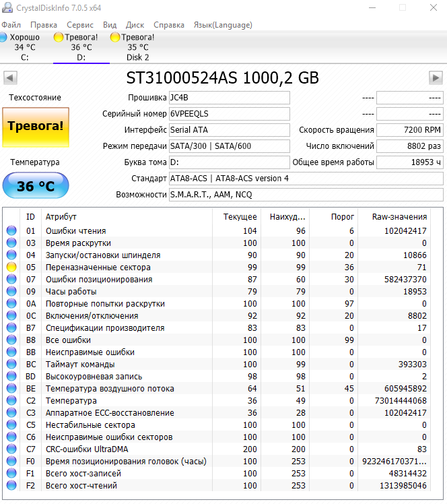The image size is (447, 504).
Task: Click total work time field 18953 ч
Action: [x=410, y=162]
